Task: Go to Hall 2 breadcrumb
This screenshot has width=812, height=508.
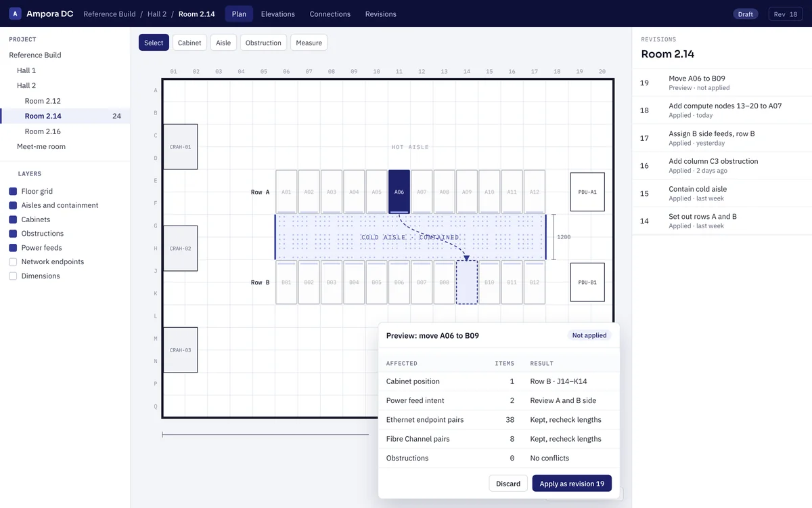Action: (157, 14)
